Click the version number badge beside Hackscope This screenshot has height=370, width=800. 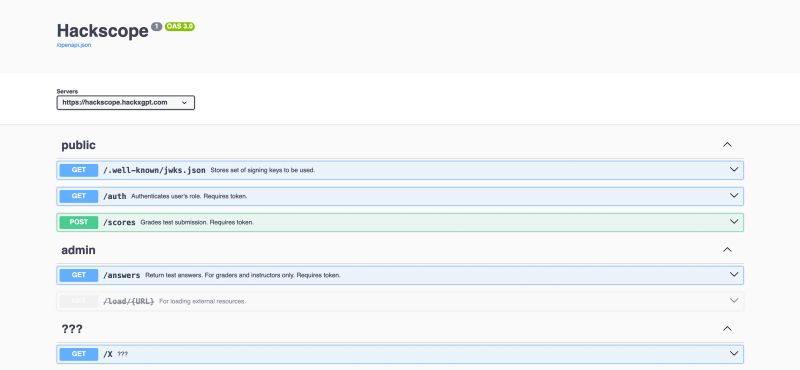point(157,27)
